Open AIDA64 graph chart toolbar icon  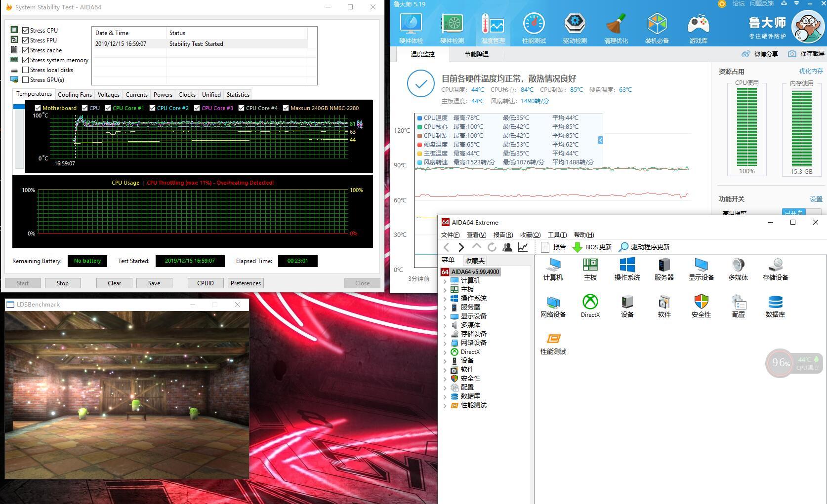click(x=523, y=247)
